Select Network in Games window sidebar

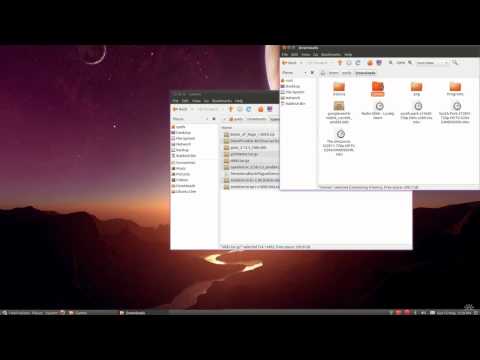pyautogui.click(x=181, y=144)
